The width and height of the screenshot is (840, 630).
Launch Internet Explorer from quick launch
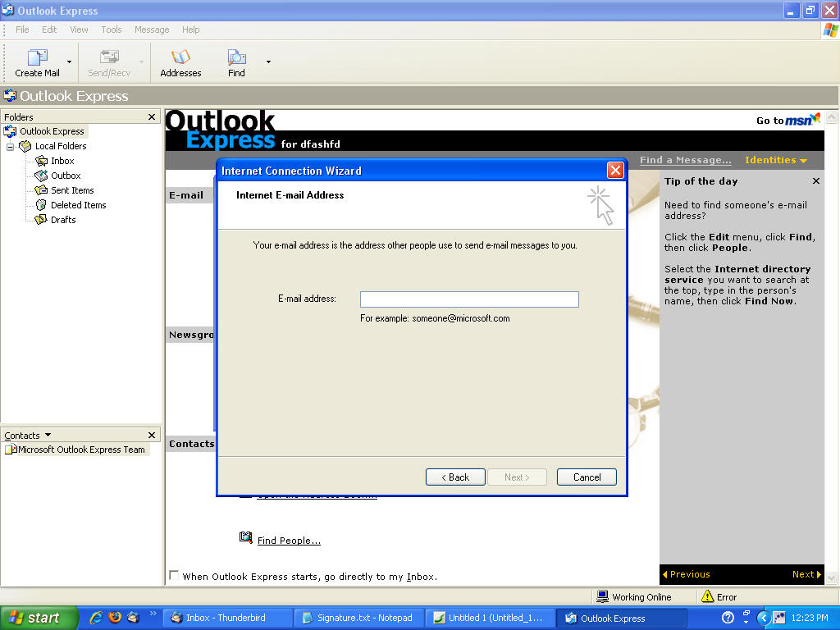(x=97, y=618)
